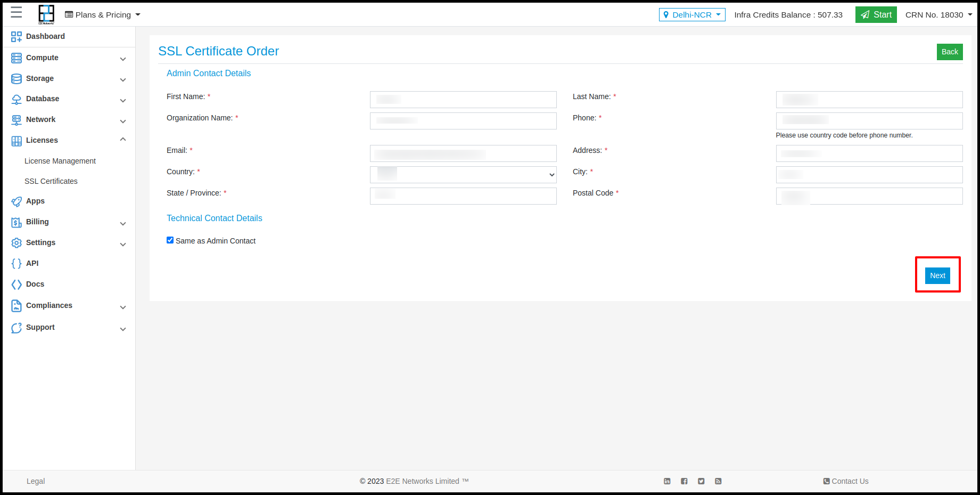Click the Docs angle brackets icon

[17, 285]
